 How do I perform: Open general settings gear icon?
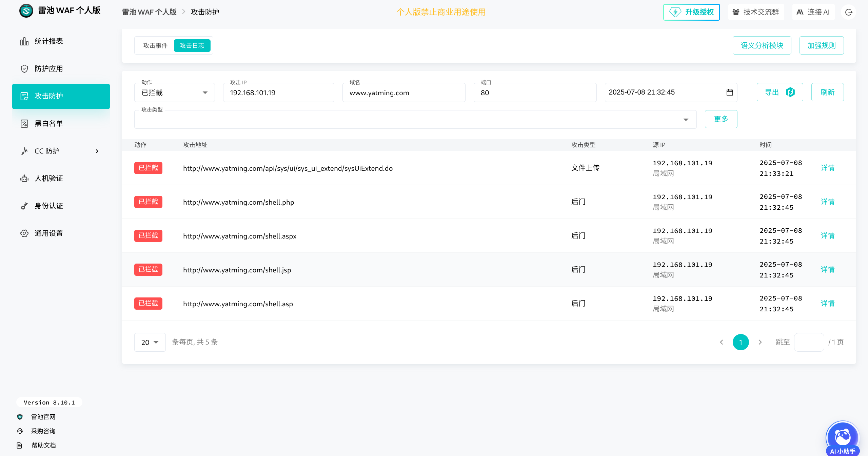(24, 233)
